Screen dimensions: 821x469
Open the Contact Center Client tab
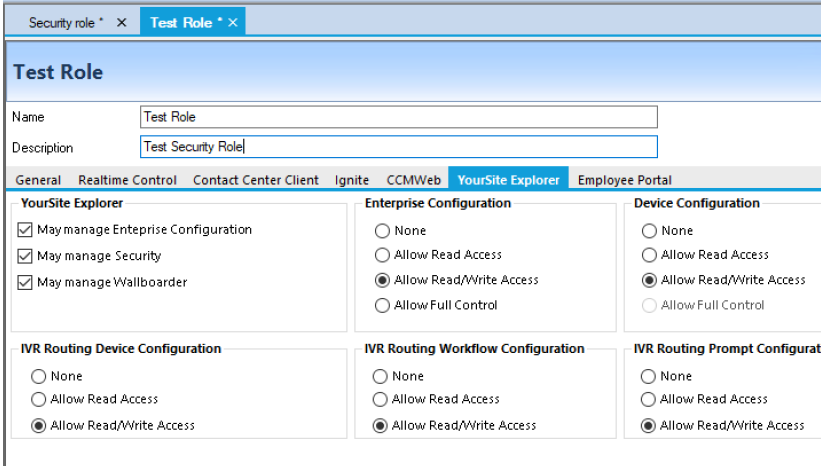tap(255, 180)
